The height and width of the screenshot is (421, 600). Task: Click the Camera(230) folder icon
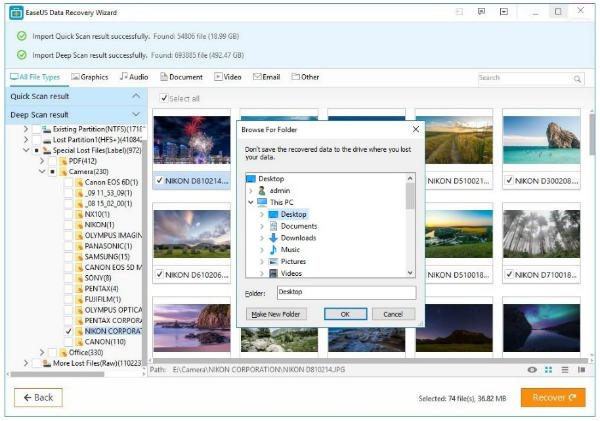pyautogui.click(x=63, y=172)
